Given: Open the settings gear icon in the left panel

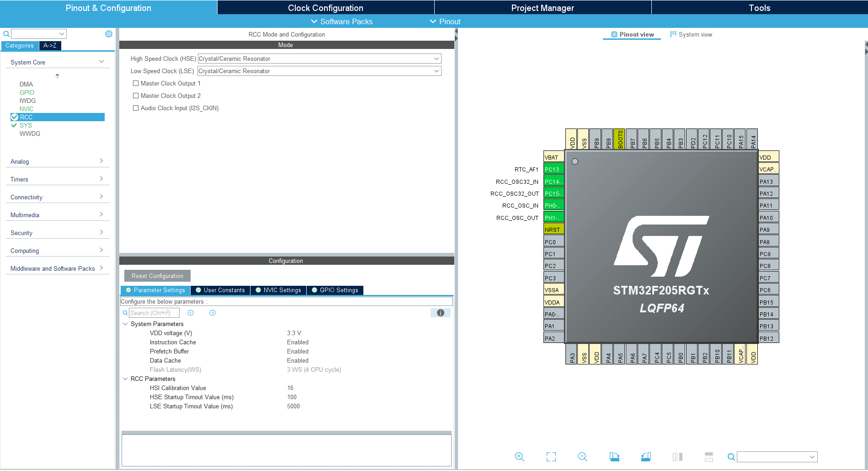Looking at the screenshot, I should tap(108, 33).
